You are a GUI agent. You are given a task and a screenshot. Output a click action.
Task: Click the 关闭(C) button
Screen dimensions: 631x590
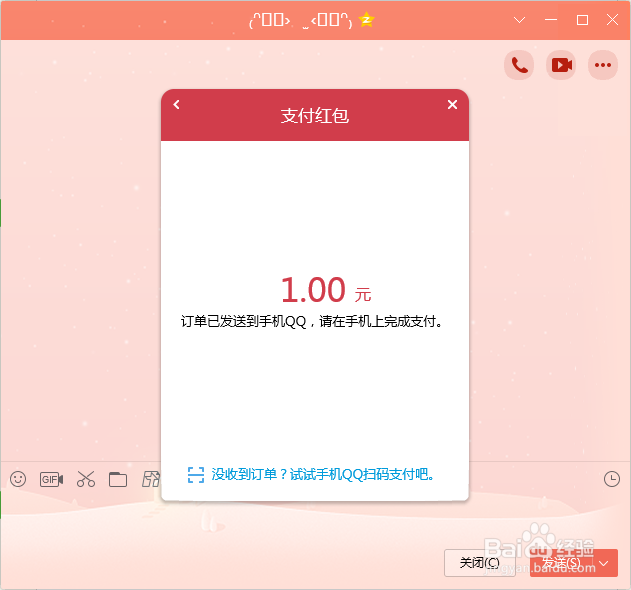[480, 563]
